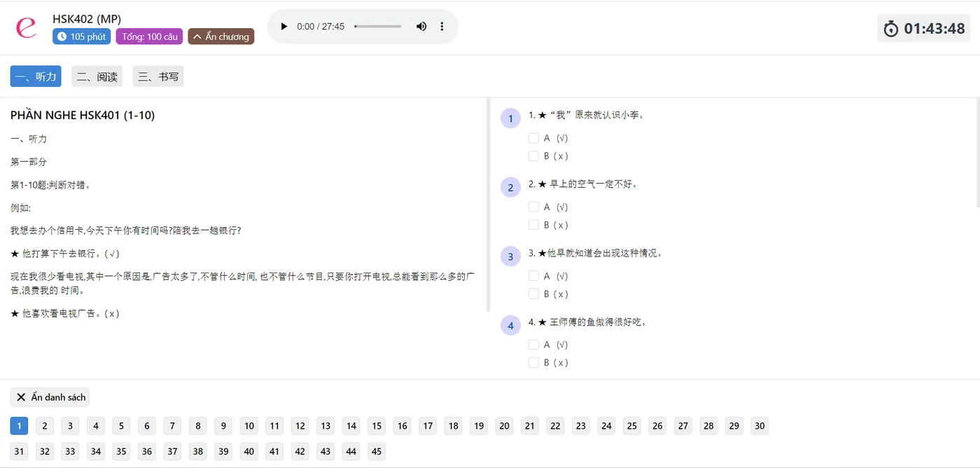This screenshot has width=980, height=468.
Task: Jump to question 5 in navigator
Action: coord(121,426)
